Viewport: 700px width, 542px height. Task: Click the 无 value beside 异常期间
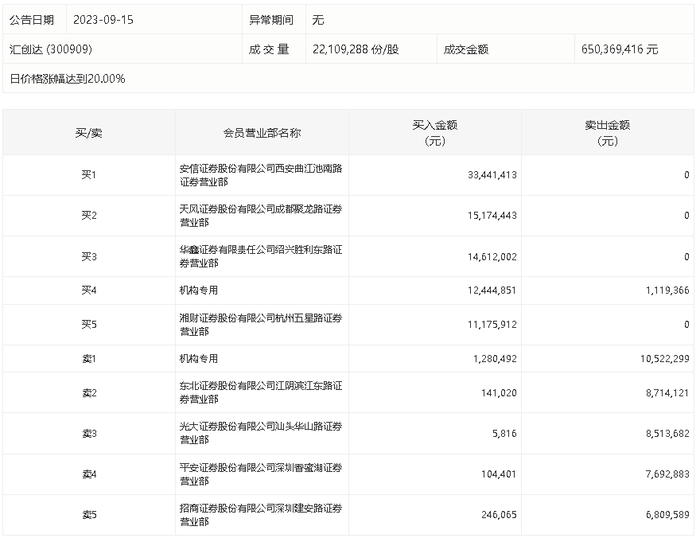(318, 20)
